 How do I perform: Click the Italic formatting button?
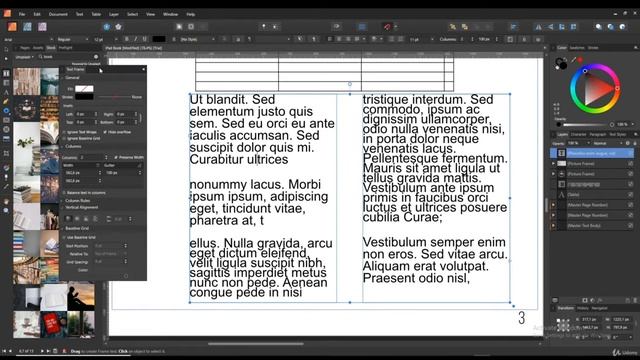point(136,39)
